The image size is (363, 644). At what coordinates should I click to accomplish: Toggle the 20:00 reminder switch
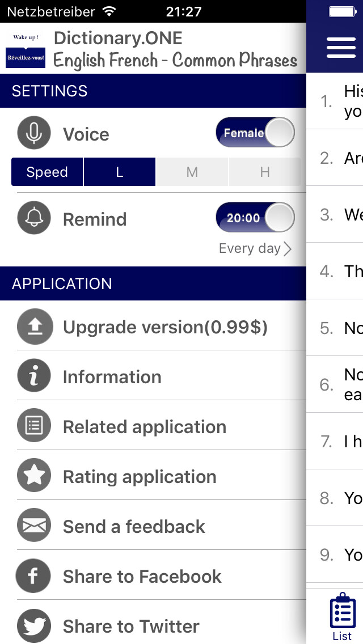(x=255, y=217)
